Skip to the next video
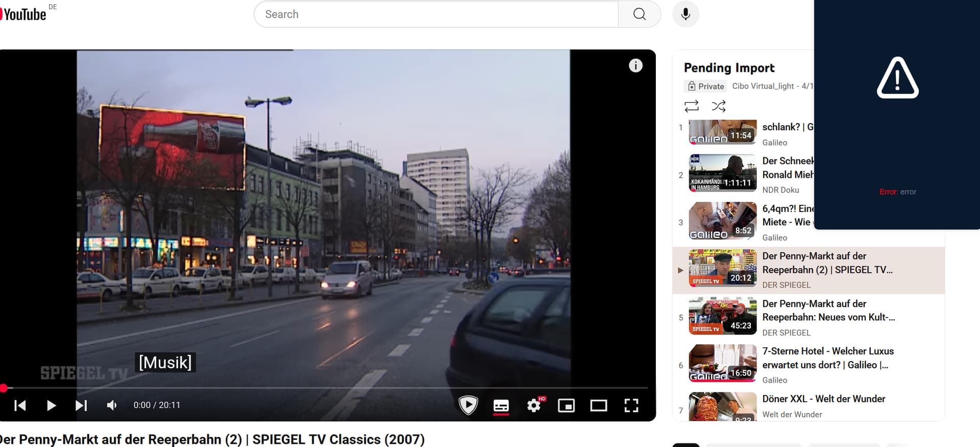980x447 pixels. [x=81, y=405]
